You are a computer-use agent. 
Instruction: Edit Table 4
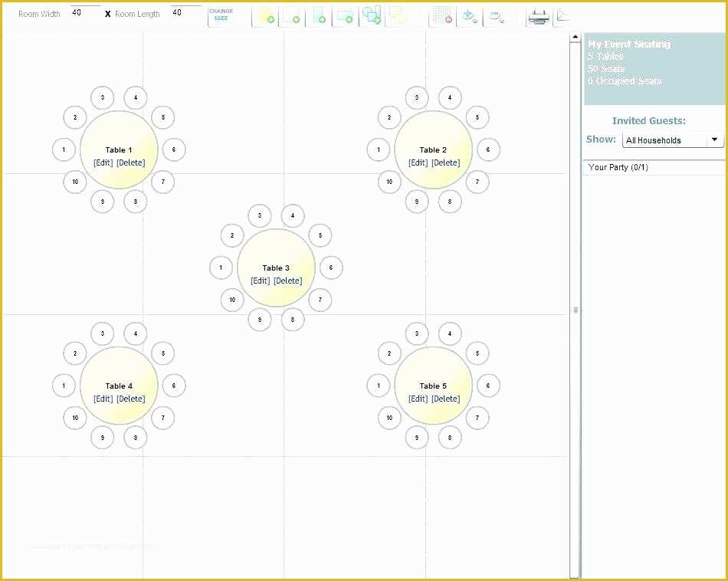point(103,399)
